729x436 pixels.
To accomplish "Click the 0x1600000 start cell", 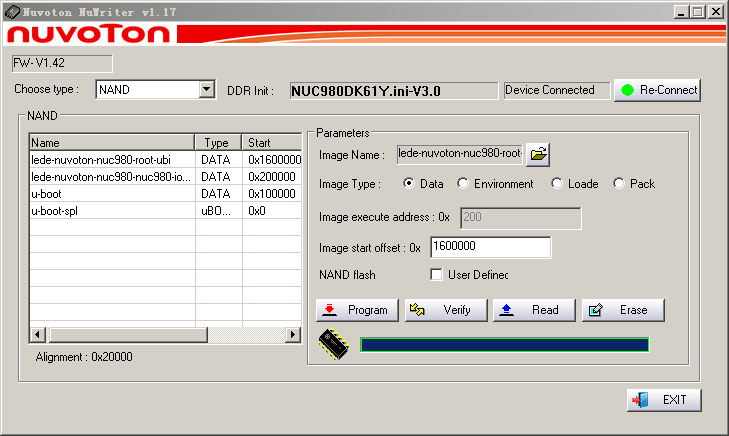I will [x=274, y=160].
